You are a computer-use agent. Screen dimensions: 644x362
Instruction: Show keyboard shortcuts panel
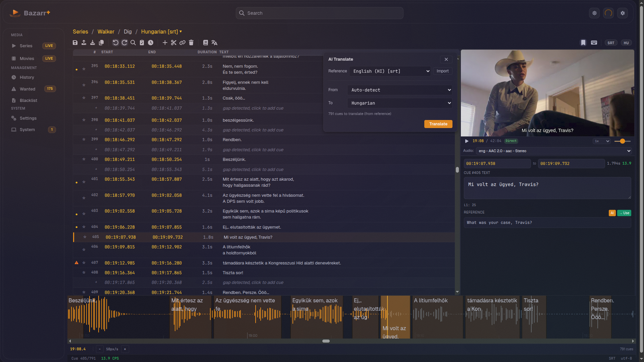click(x=594, y=43)
